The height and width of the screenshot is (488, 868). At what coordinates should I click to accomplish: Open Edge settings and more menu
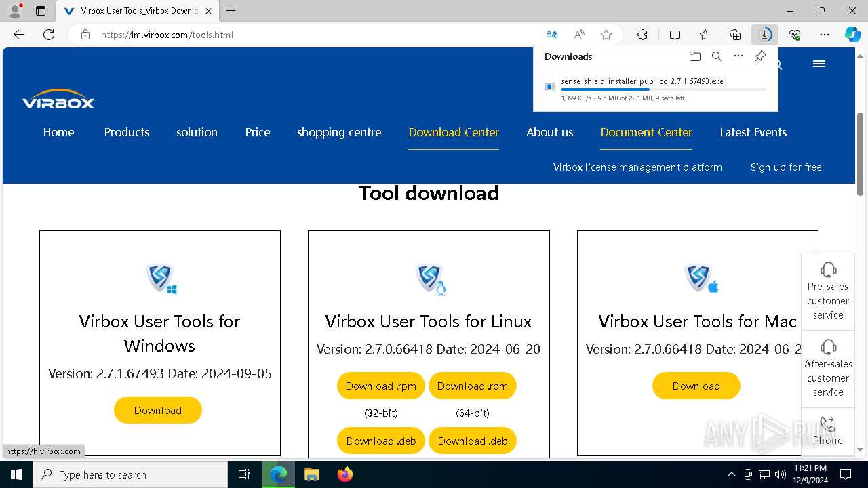[x=825, y=35]
